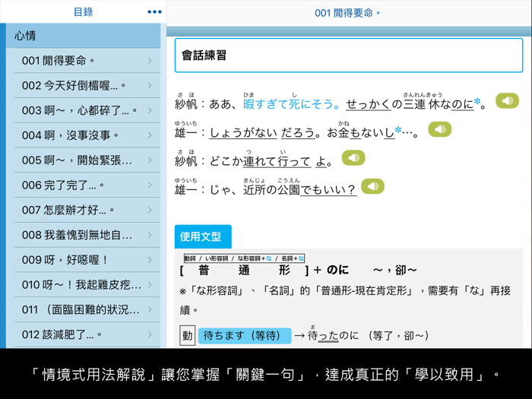Expand chevron on row 007 怎麼辦才好

coord(150,210)
